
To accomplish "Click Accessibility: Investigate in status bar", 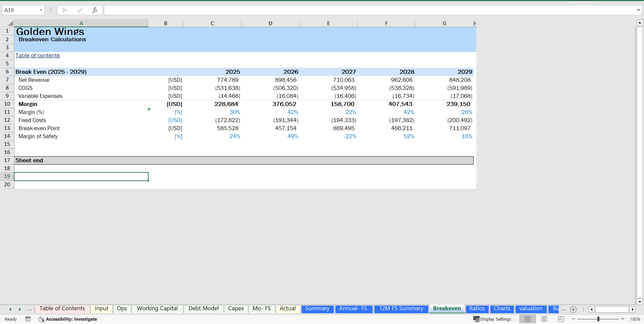I will click(x=68, y=319).
